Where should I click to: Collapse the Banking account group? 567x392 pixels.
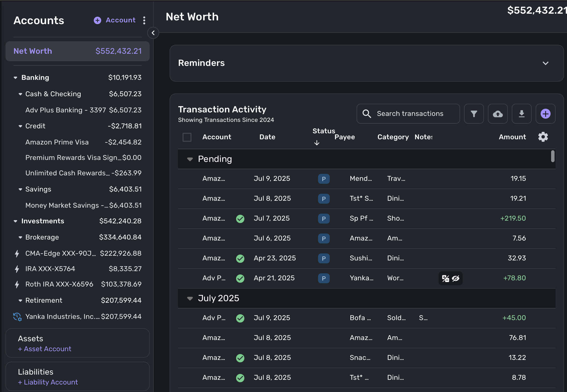(x=15, y=78)
